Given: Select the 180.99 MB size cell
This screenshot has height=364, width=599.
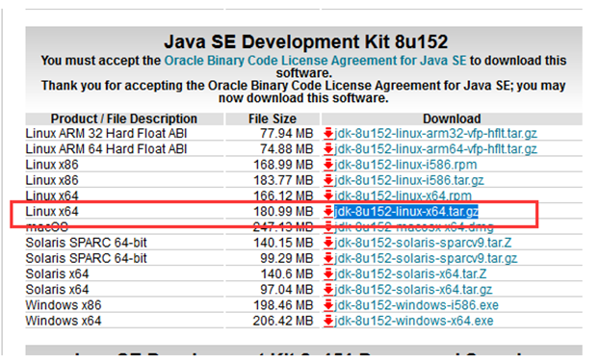Looking at the screenshot, I should pos(283,211).
